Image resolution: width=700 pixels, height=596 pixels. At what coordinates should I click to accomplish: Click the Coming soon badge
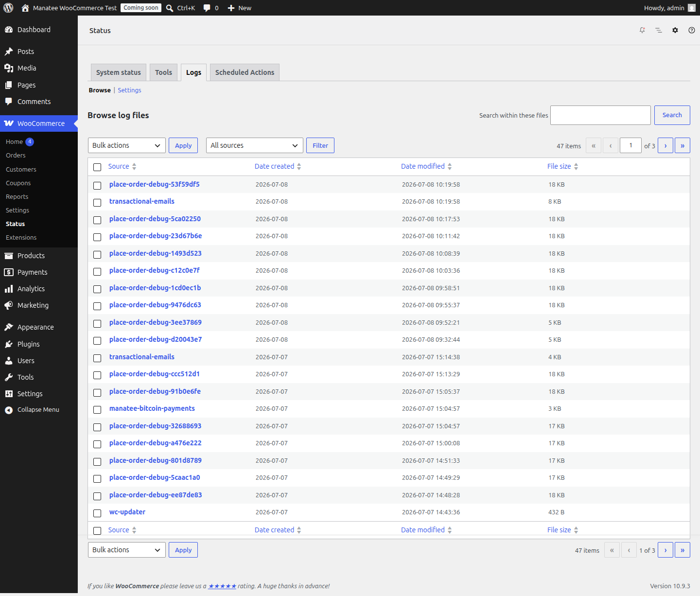(141, 8)
